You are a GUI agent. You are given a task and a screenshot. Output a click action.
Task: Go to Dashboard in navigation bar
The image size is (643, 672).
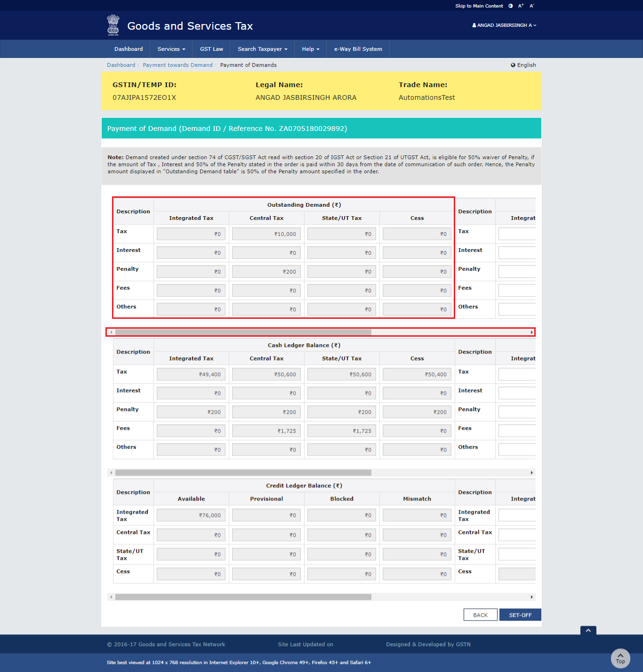[129, 49]
